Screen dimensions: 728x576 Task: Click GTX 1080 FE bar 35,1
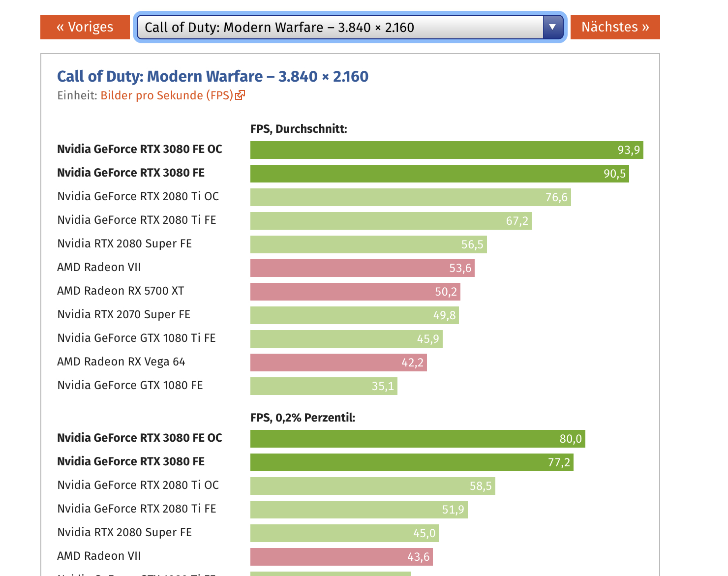pyautogui.click(x=324, y=386)
